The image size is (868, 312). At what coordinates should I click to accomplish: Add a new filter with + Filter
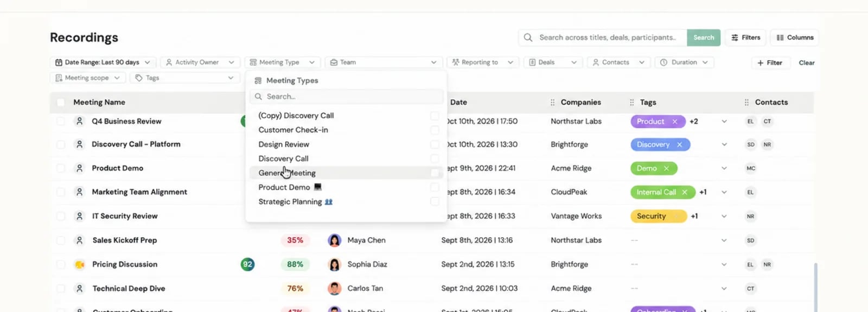[x=770, y=63]
